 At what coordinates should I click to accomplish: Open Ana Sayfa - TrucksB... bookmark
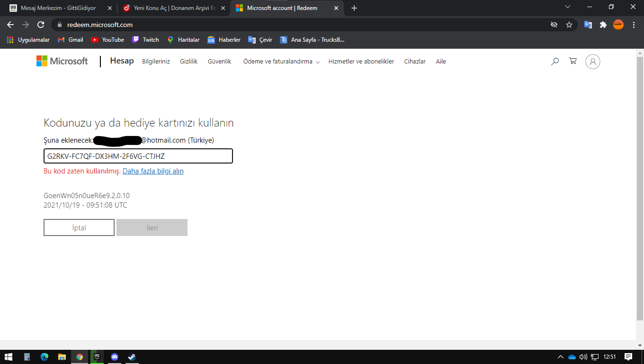coord(312,40)
